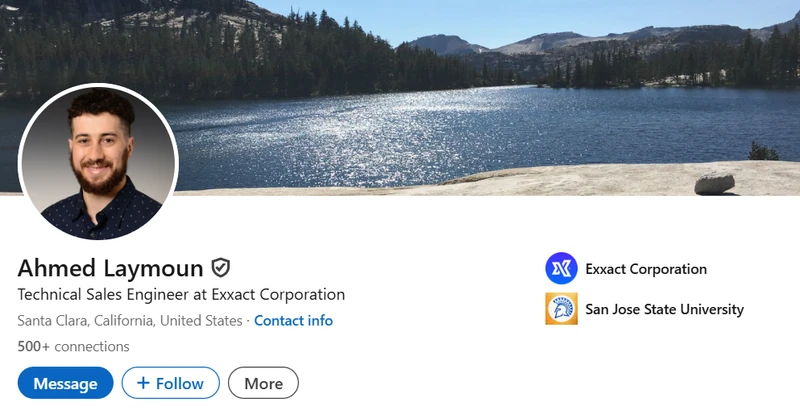Click the San Jose State University logo

pos(561,309)
